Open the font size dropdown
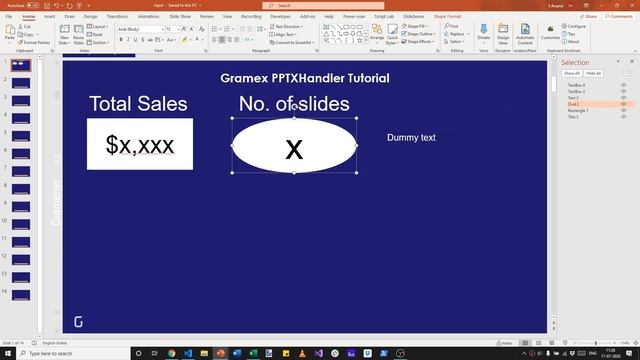Viewport: 640px width, 360px height. [178, 29]
